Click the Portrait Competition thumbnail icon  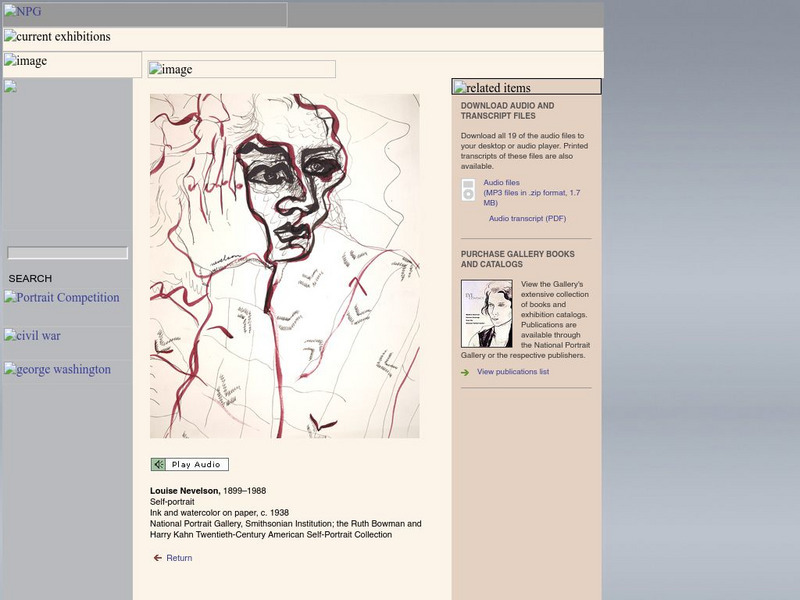10,296
